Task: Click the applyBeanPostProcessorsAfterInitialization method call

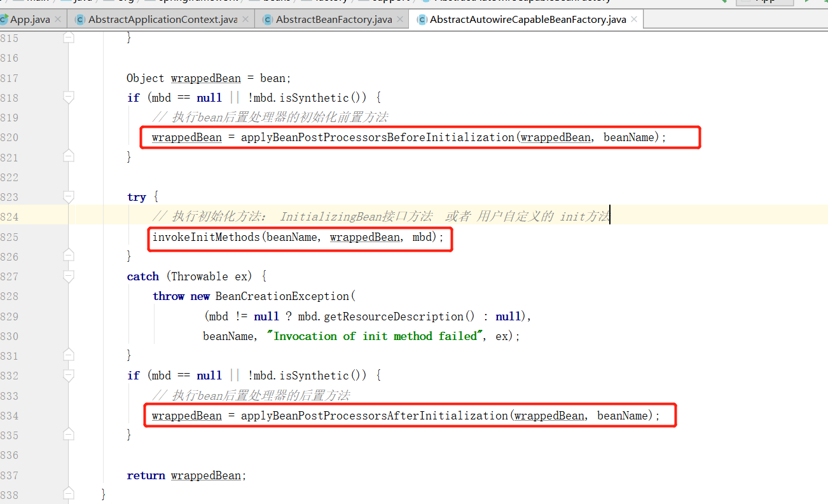Action: pos(375,416)
